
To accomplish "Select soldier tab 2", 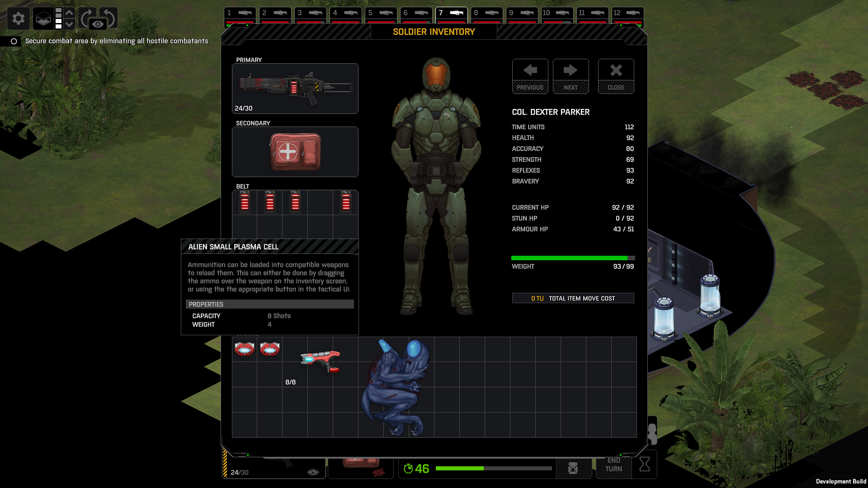I will (275, 15).
